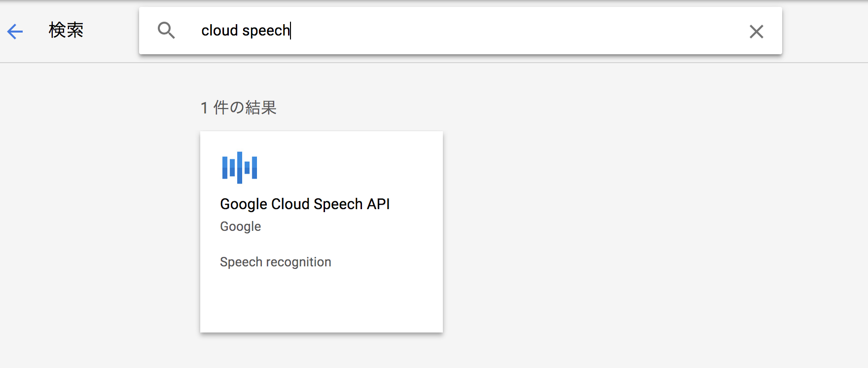Click the "Google" publisher text on the card
This screenshot has height=368, width=868.
tap(240, 226)
